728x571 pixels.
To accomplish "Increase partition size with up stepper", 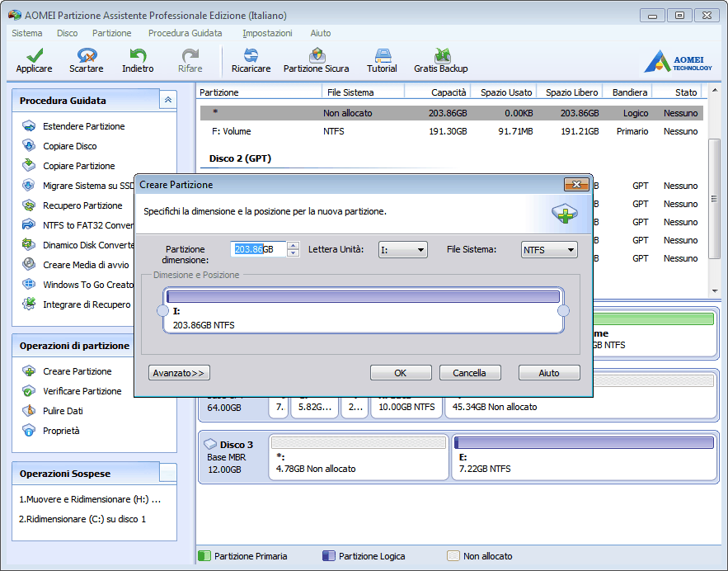I will 293,245.
